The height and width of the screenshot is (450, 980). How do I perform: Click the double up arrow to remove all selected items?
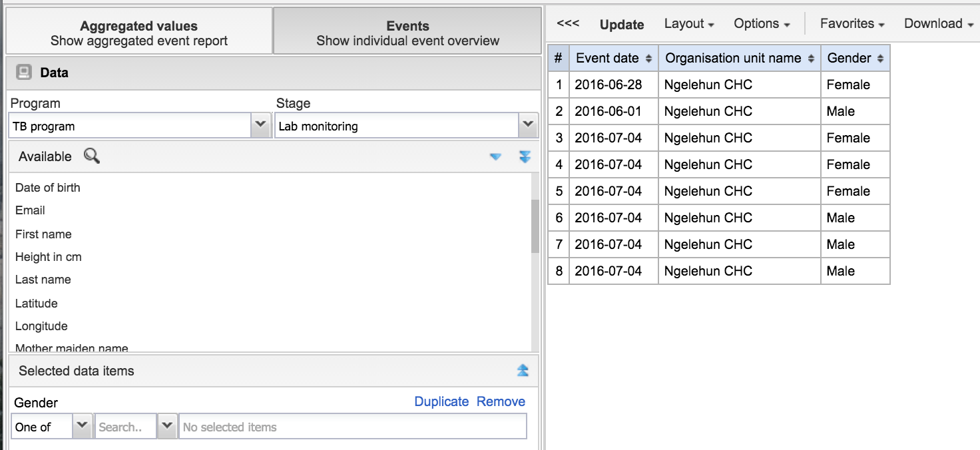pos(523,371)
